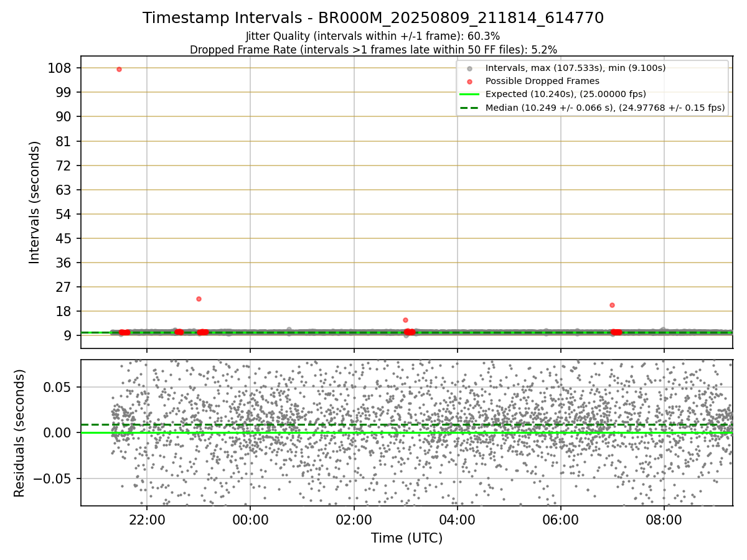
Task: Click the gray dot marker in the legend
Action: [469, 68]
